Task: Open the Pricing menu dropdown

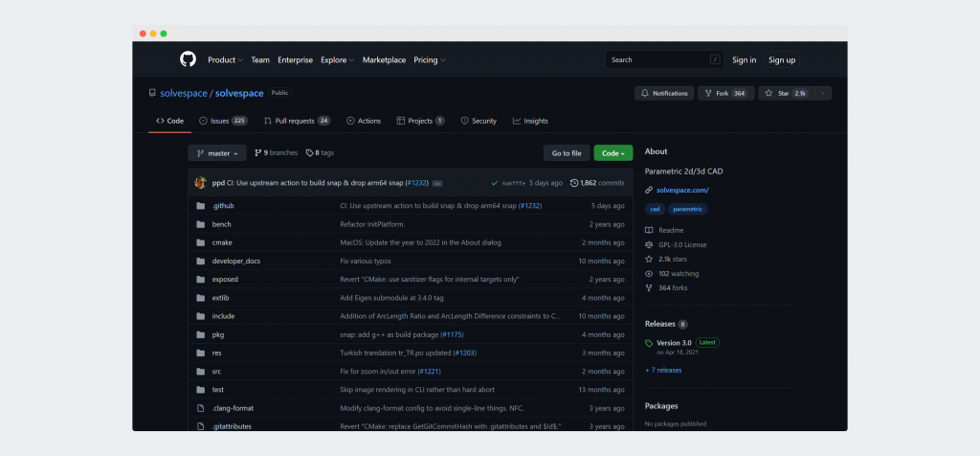Action: tap(430, 60)
